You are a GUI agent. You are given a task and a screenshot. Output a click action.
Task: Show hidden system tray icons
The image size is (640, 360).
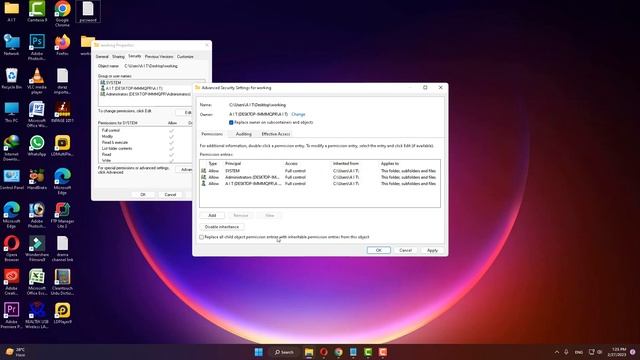pyautogui.click(x=557, y=352)
